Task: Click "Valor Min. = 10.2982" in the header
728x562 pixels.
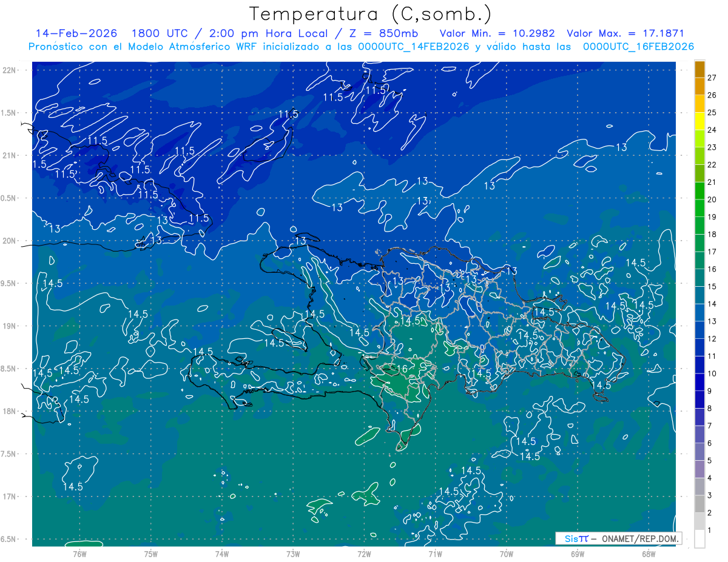Action: (497, 33)
